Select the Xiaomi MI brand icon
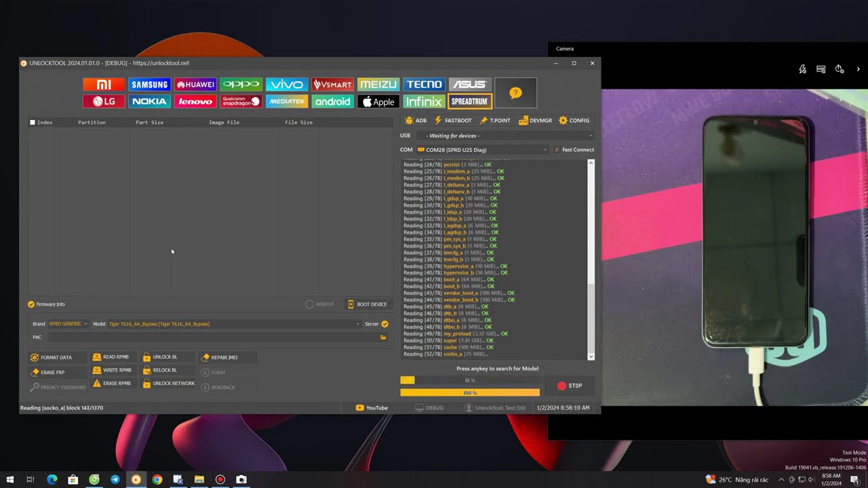 point(104,85)
